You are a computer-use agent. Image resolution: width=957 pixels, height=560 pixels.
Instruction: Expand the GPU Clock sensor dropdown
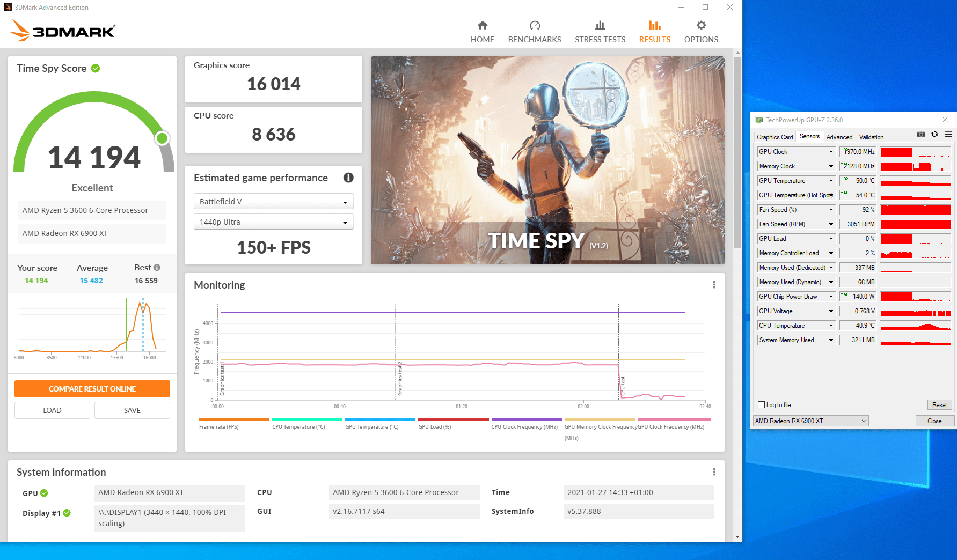(x=831, y=152)
